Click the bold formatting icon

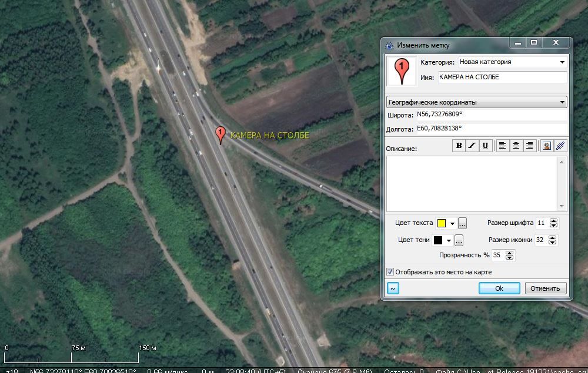(x=459, y=146)
